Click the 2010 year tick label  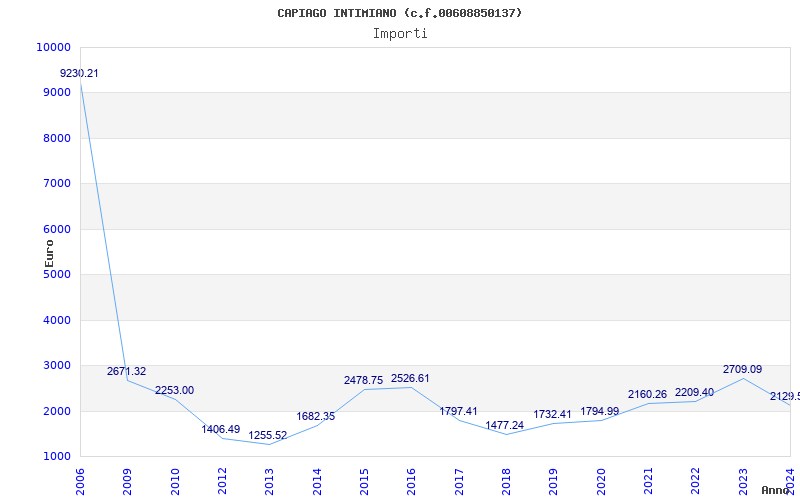pos(174,481)
